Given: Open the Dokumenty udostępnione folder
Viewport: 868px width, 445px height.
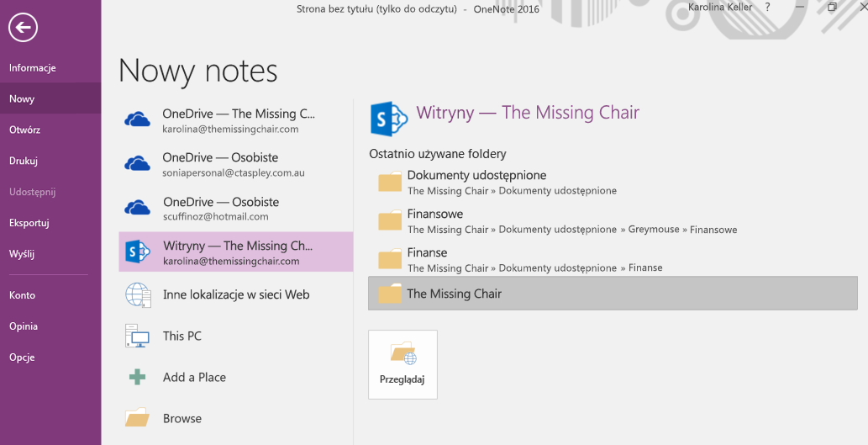Looking at the screenshot, I should 613,183.
